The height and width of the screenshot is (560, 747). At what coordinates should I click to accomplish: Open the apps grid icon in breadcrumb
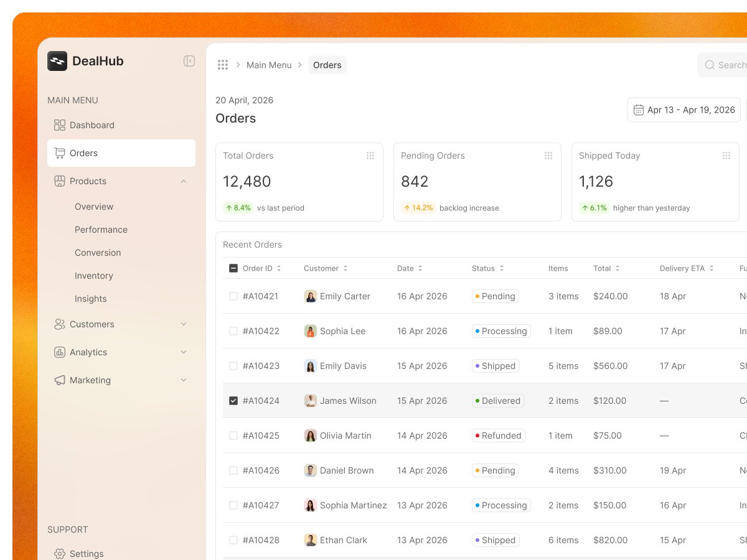pos(222,65)
